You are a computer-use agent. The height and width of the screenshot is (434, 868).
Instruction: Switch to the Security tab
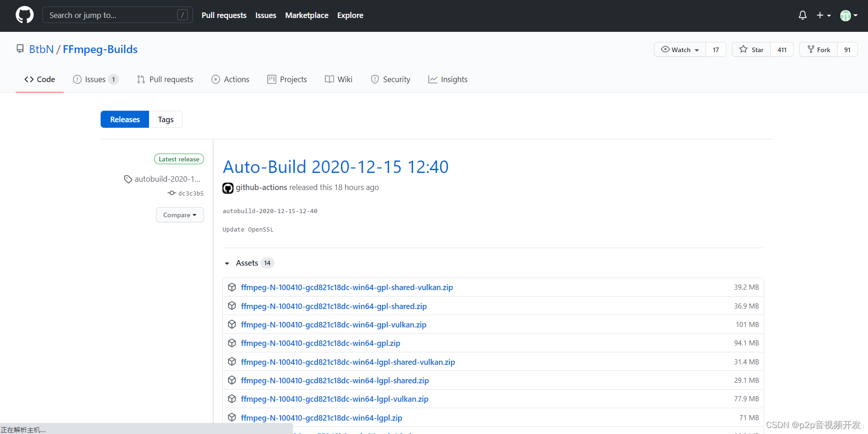pyautogui.click(x=390, y=79)
